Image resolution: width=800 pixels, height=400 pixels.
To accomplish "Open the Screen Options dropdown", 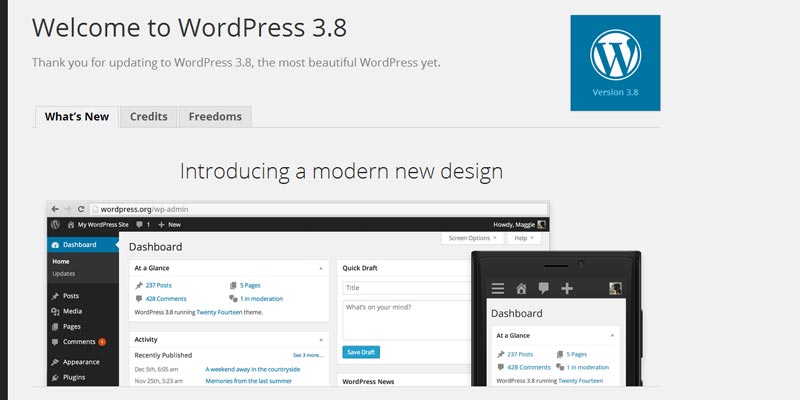I will [x=472, y=238].
